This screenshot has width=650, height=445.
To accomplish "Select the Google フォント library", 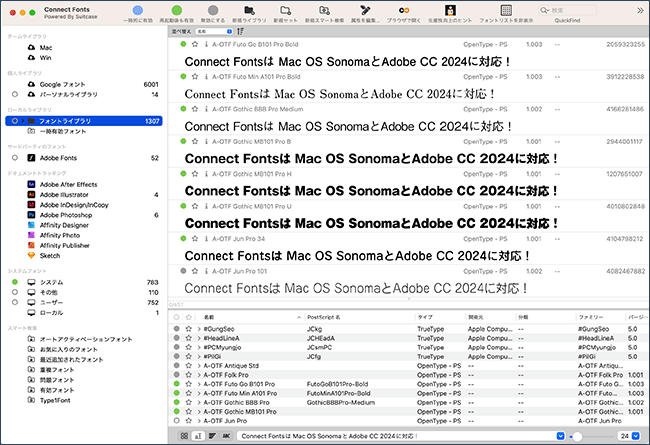I will coord(62,84).
